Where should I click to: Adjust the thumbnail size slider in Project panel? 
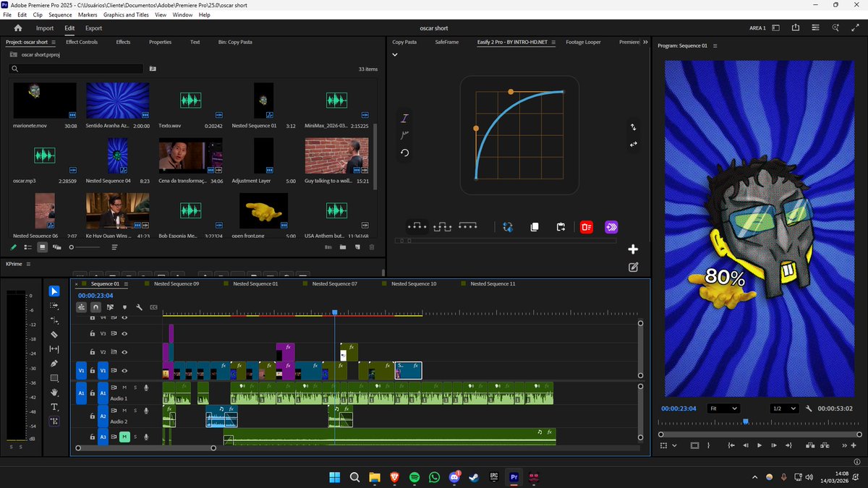(x=85, y=247)
